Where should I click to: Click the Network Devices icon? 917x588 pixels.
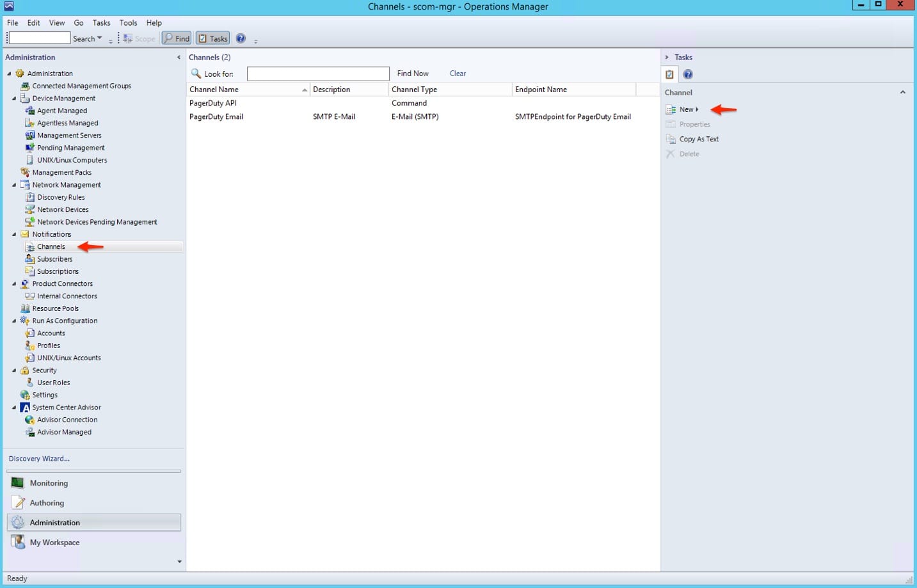[29, 209]
